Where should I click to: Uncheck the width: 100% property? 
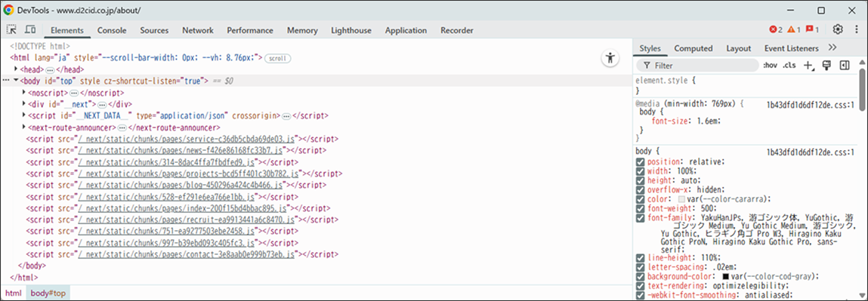point(641,171)
